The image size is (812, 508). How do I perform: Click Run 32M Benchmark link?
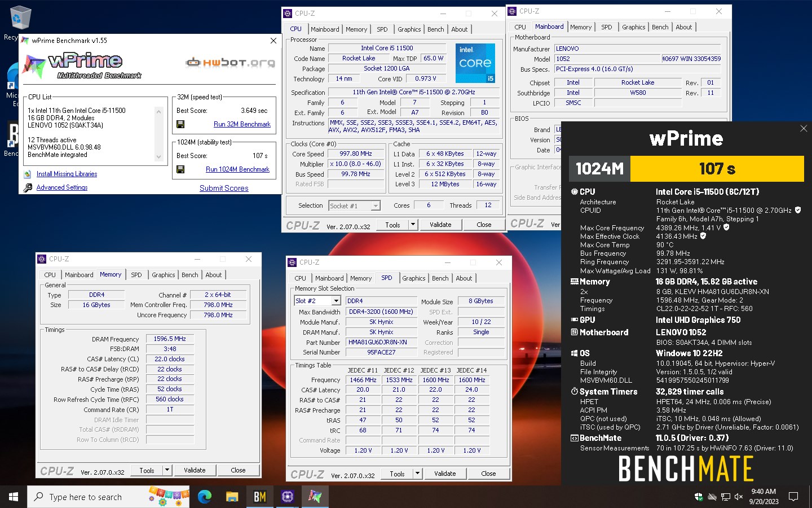pos(242,124)
